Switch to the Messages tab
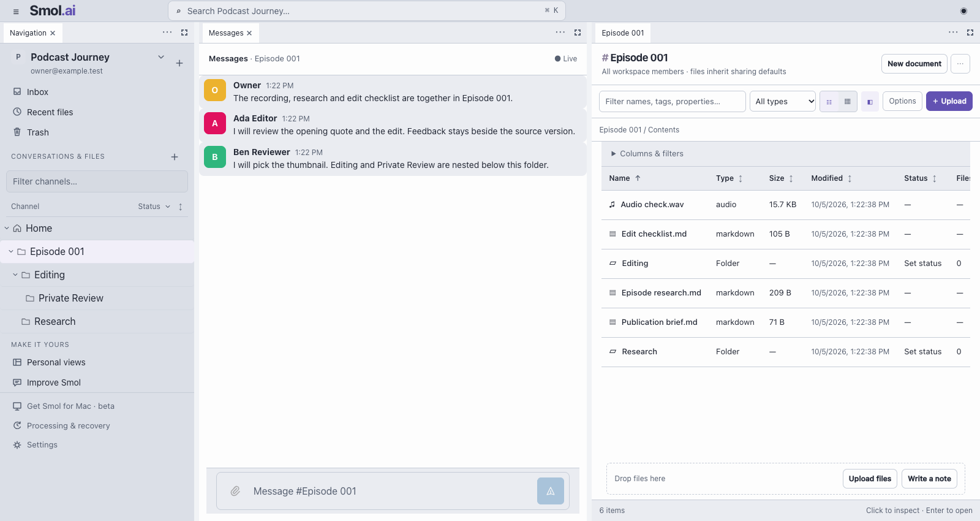Viewport: 980px width, 521px height. [x=226, y=33]
